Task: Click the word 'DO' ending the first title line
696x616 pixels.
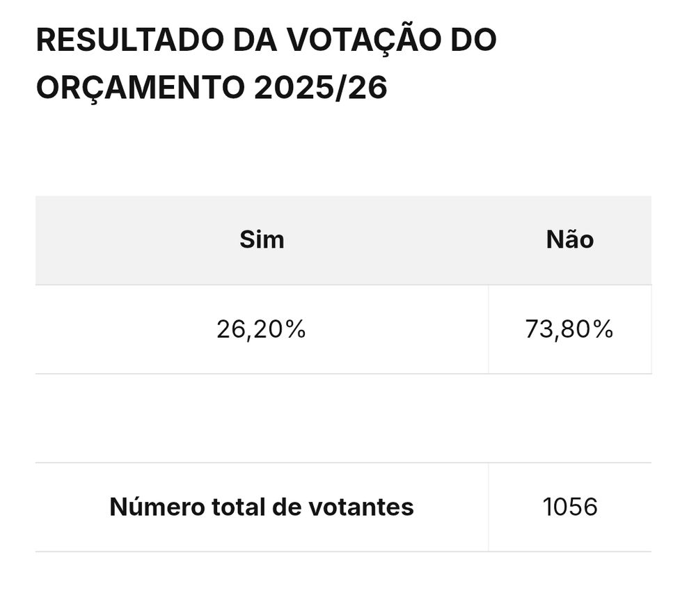Action: tap(474, 40)
